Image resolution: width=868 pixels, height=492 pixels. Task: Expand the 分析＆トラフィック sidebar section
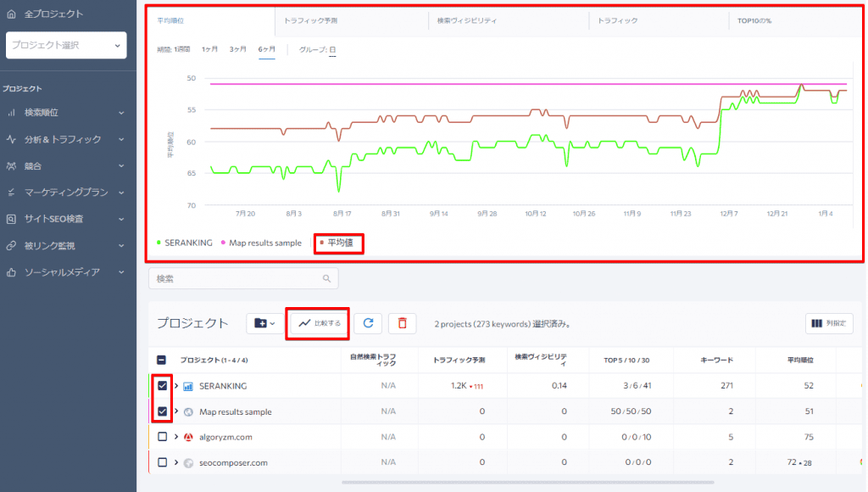(121, 139)
